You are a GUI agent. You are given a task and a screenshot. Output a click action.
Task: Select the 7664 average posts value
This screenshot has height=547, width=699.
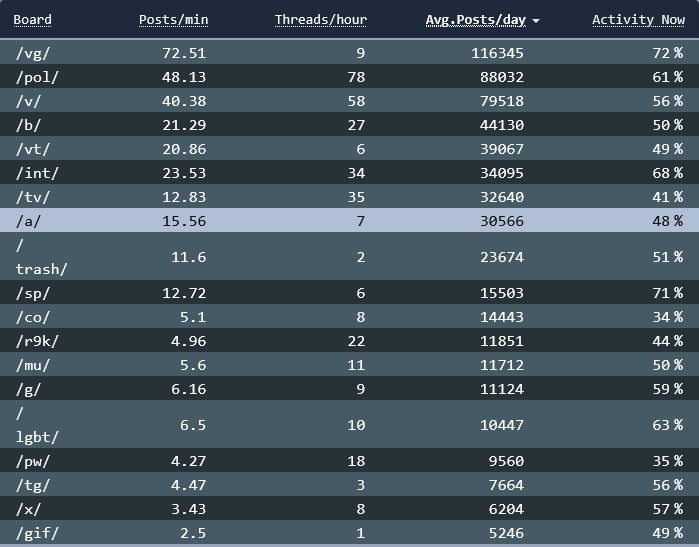506,485
